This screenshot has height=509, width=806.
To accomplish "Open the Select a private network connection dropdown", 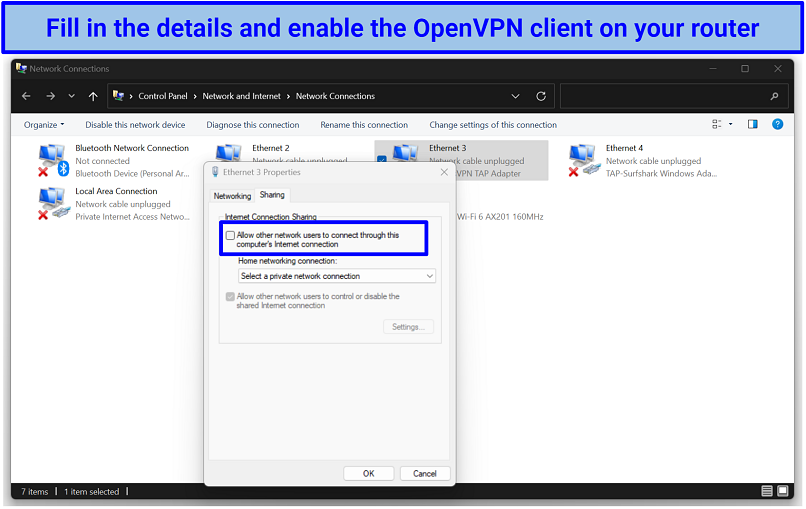I will point(337,276).
